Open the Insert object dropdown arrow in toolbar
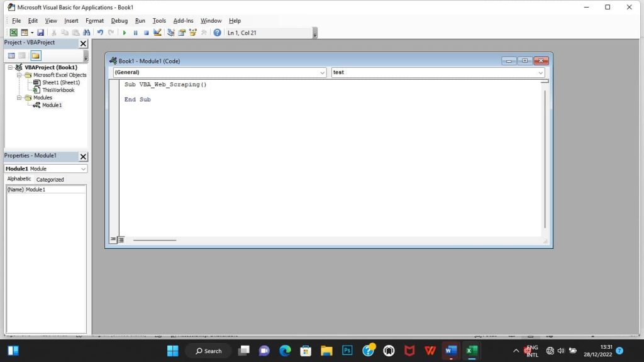This screenshot has height=362, width=644. click(32, 33)
